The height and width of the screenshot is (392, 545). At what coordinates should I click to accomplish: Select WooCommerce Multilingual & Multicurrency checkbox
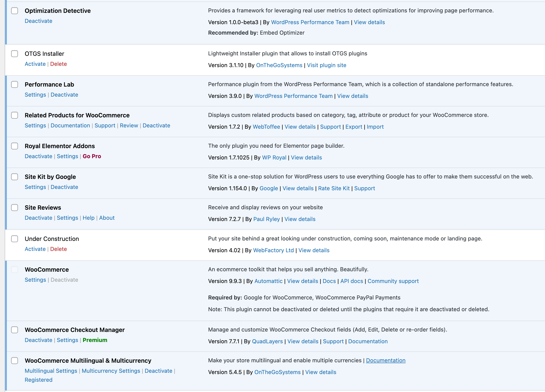point(15,361)
